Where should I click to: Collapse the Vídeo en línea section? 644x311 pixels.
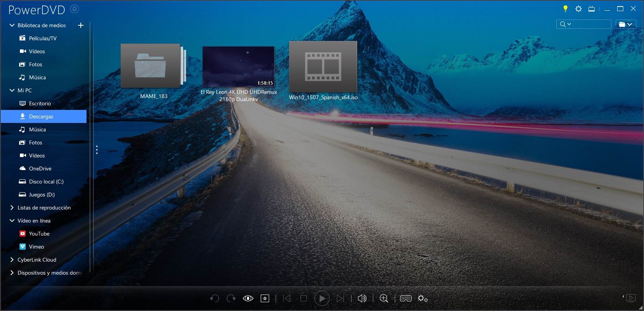click(12, 221)
